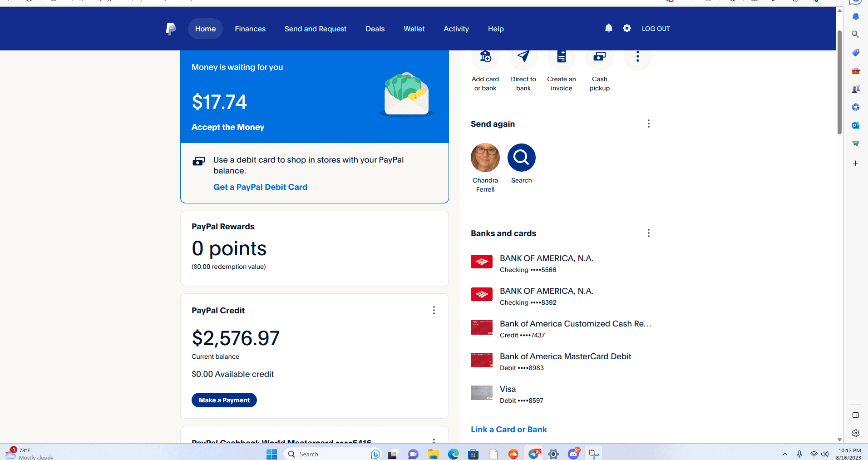
Task: Click Get a PayPal Debit Card link
Action: tap(260, 187)
